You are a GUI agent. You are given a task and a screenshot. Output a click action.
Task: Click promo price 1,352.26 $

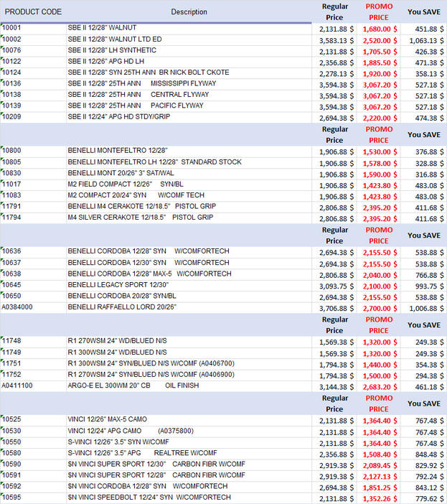coord(380,499)
